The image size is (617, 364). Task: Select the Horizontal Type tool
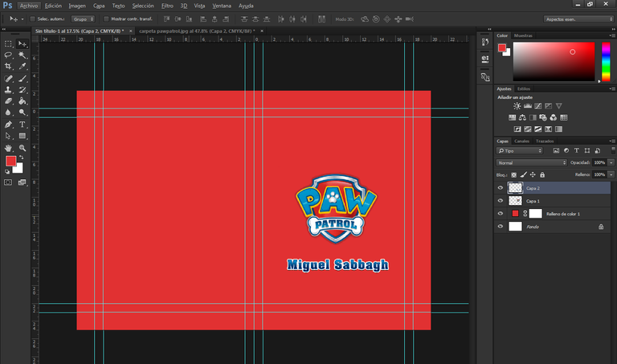point(22,125)
